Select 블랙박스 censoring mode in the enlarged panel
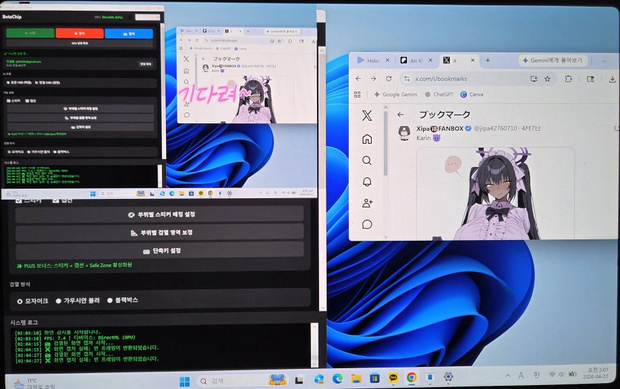The image size is (620, 389). click(x=123, y=300)
